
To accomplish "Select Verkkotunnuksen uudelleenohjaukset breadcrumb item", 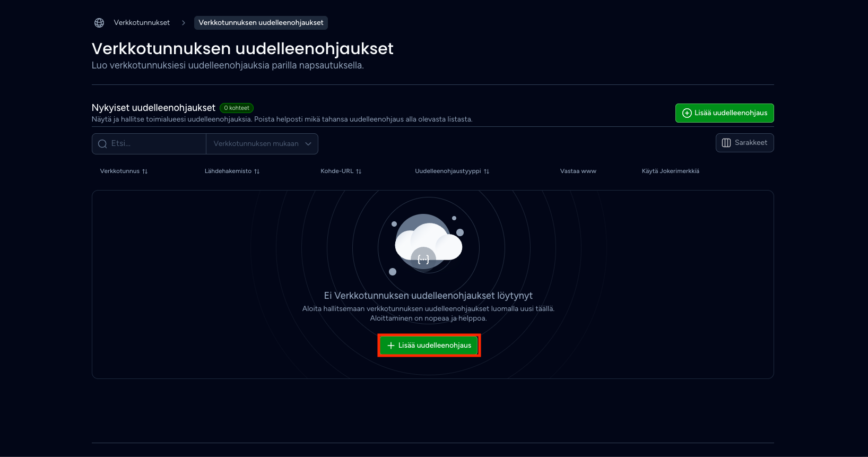I will (261, 23).
